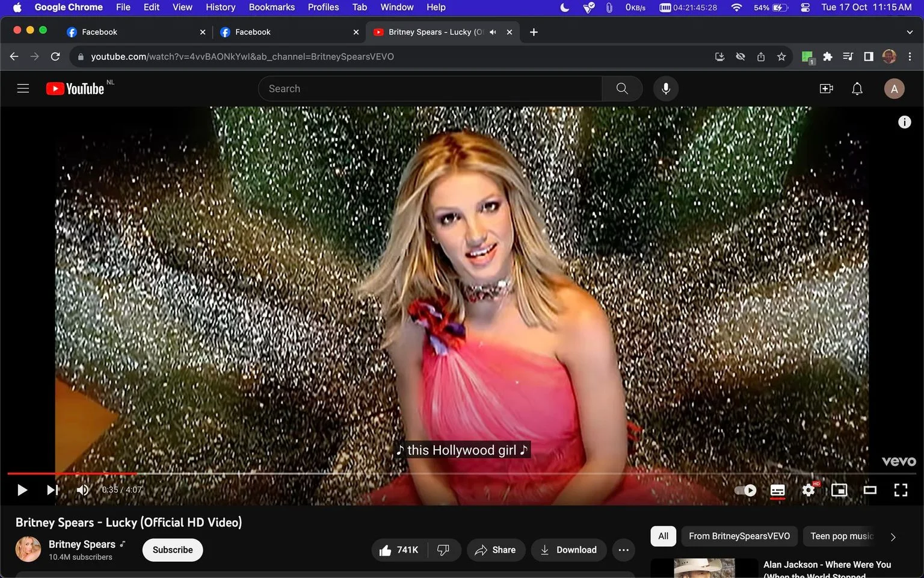The width and height of the screenshot is (924, 578).
Task: Enter full screen mode
Action: 901,490
